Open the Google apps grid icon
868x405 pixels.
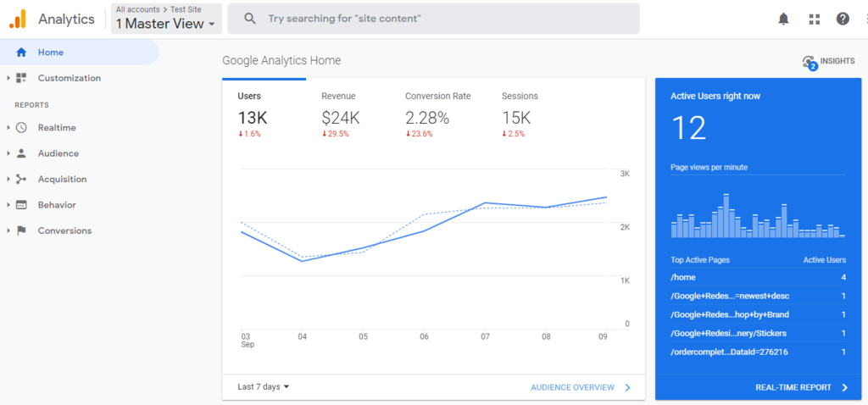coord(814,19)
